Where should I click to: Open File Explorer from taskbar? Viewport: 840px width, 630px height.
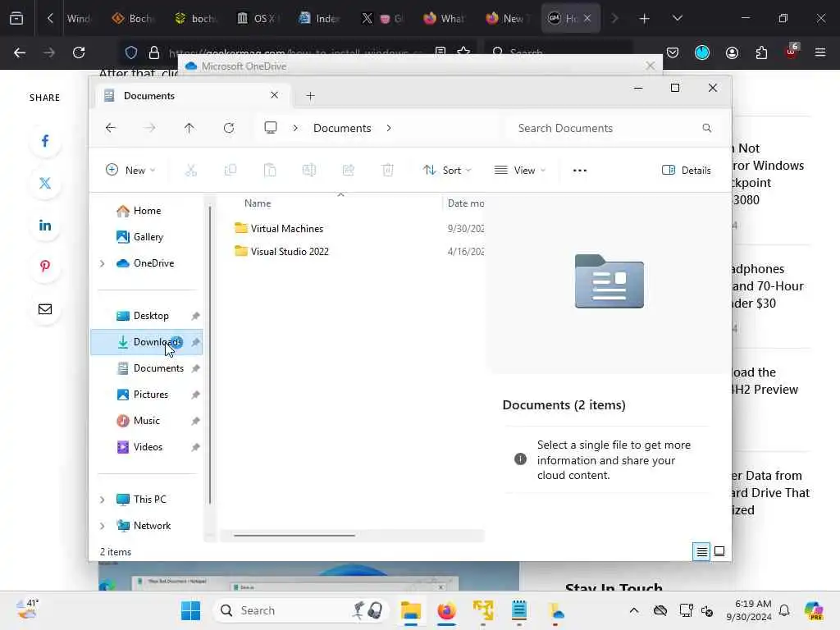tap(411, 610)
